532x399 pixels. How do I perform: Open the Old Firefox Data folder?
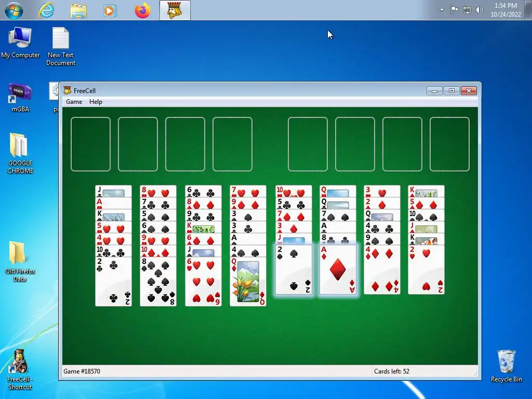tap(20, 262)
